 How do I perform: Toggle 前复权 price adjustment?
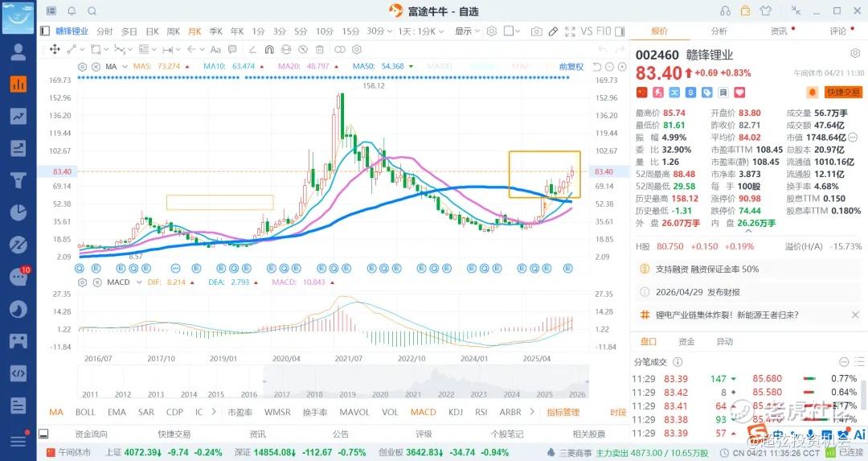tap(571, 67)
